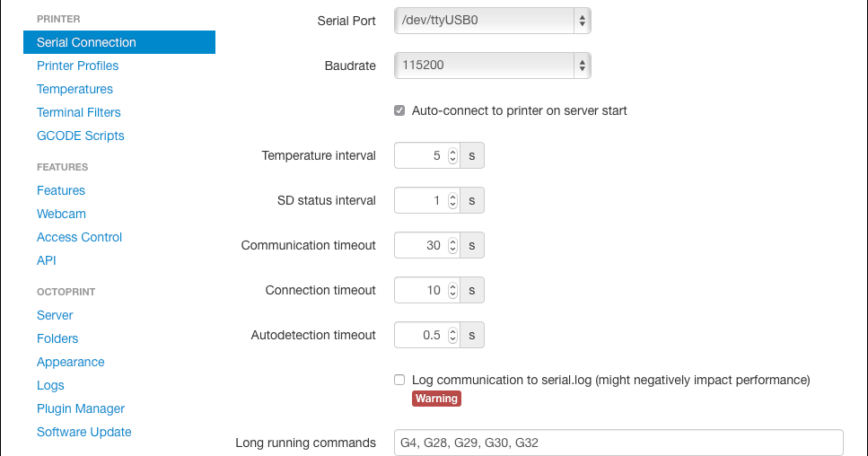Open the Software Update section
Image resolution: width=868 pixels, height=456 pixels.
[84, 432]
